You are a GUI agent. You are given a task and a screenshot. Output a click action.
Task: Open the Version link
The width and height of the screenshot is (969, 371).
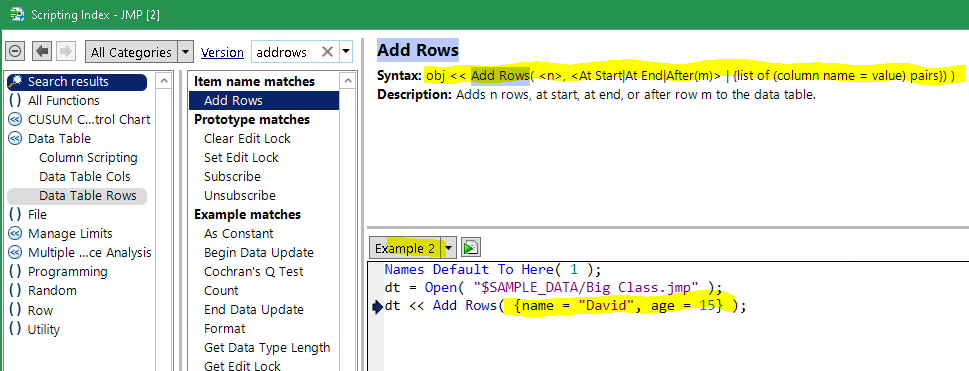pos(222,53)
